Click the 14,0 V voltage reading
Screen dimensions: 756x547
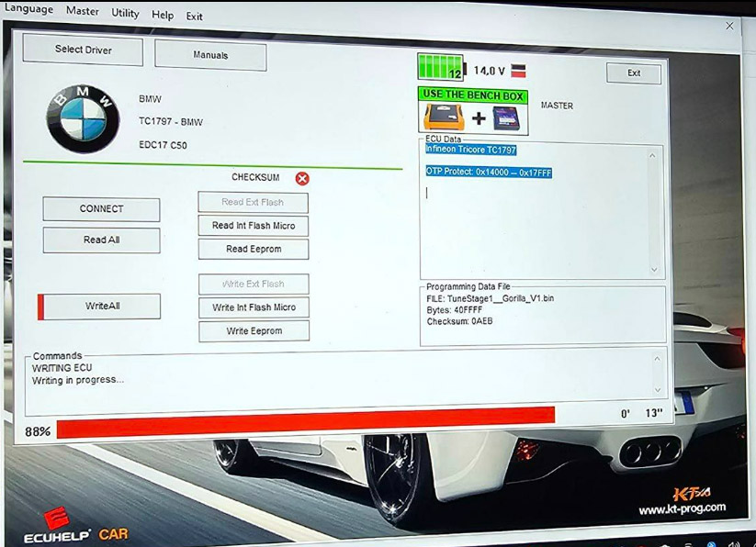pyautogui.click(x=489, y=71)
